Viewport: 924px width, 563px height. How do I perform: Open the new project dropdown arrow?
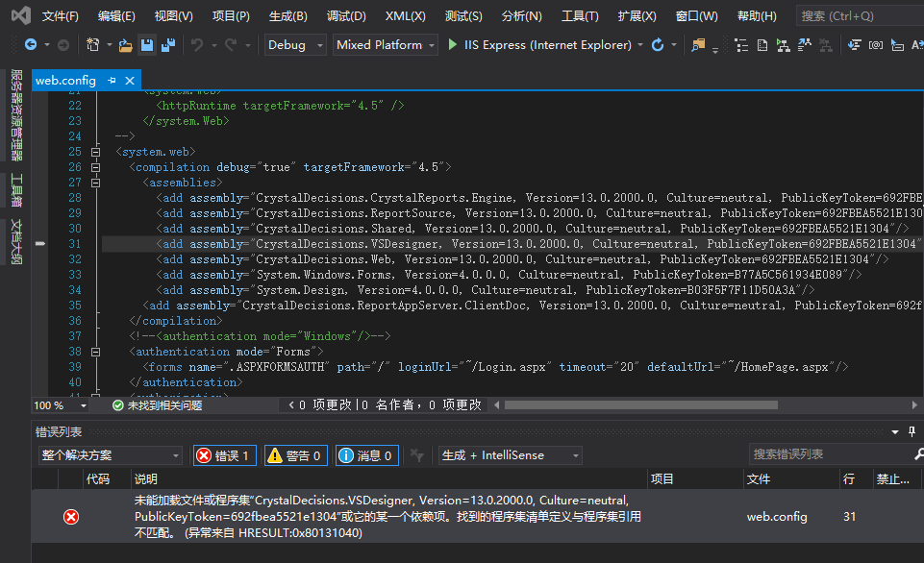point(109,45)
